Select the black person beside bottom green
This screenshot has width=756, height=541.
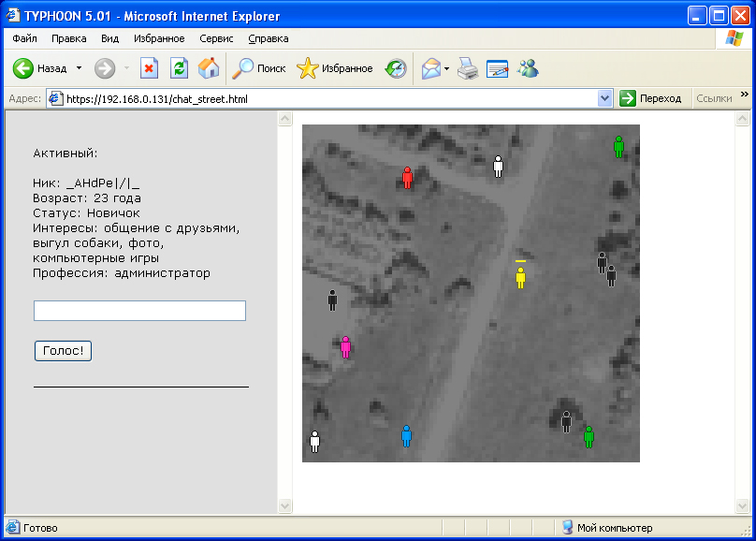click(566, 422)
